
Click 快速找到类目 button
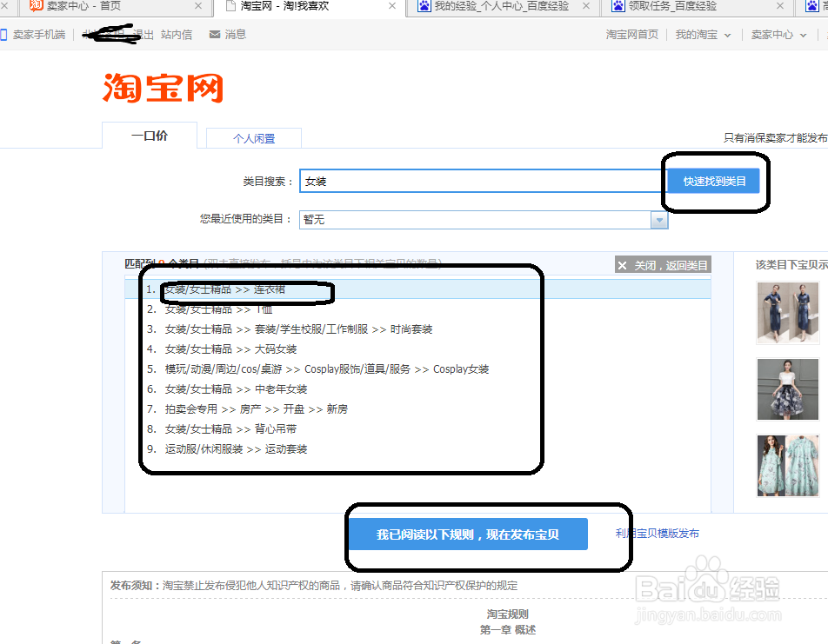point(714,181)
